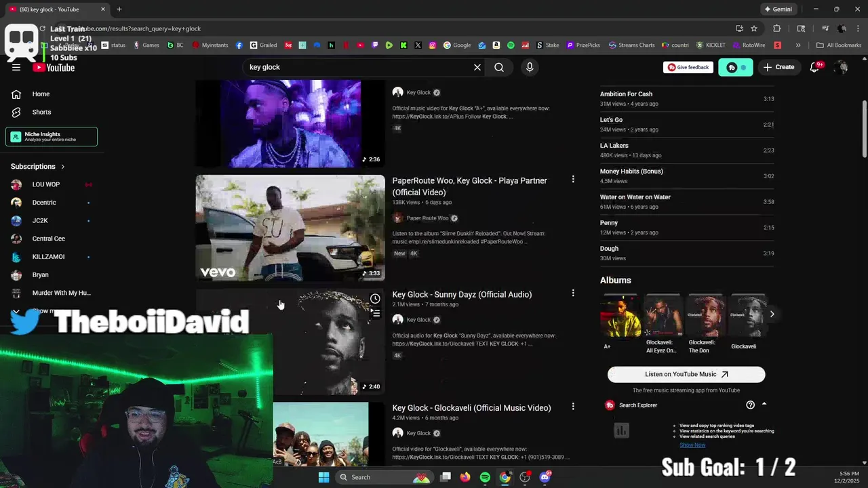Open the PrizePicks bookmark
This screenshot has height=488, width=868.
click(583, 45)
